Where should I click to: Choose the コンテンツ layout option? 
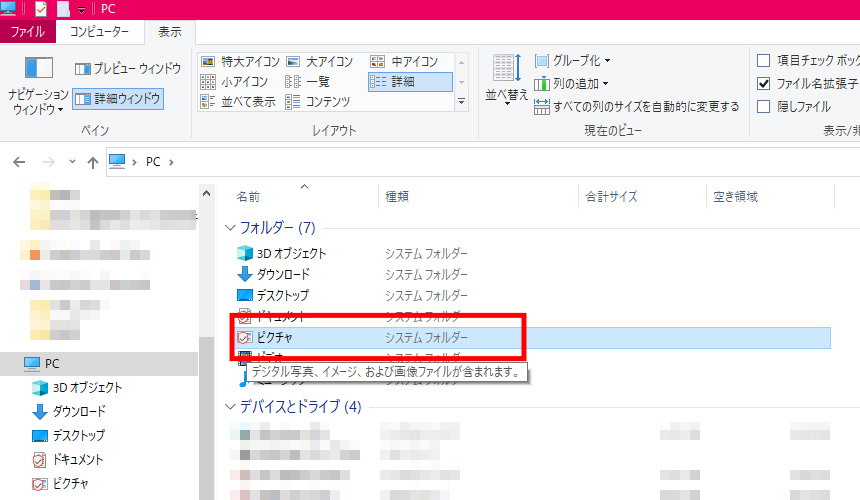pyautogui.click(x=318, y=102)
